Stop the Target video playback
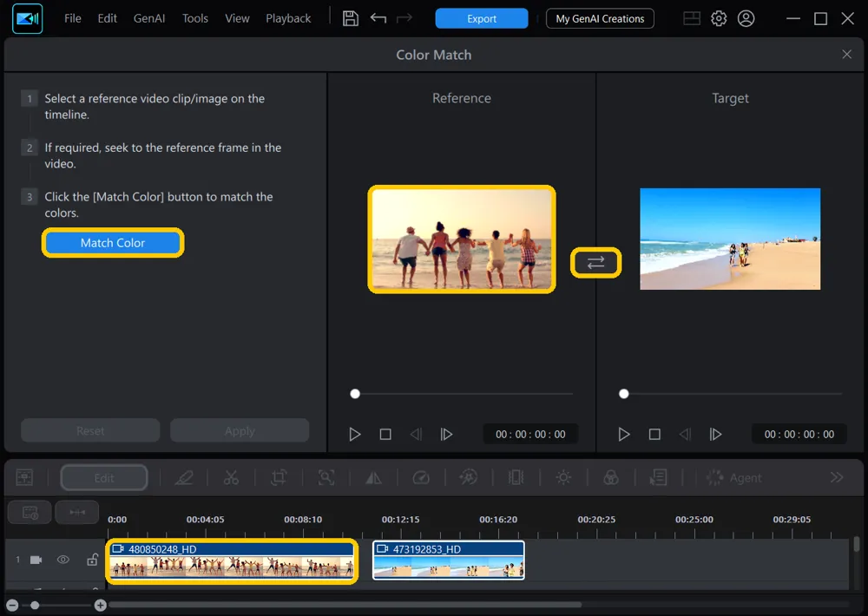Screen dimensions: 868x616 point(654,435)
